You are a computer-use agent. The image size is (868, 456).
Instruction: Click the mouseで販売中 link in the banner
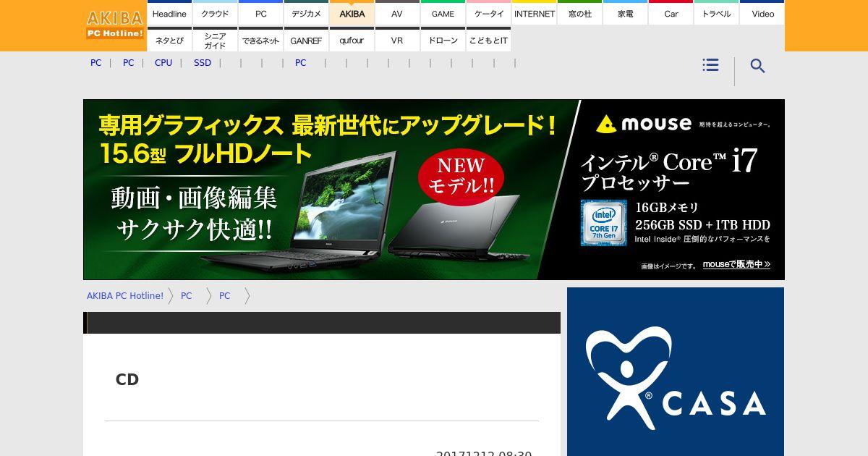point(736,265)
